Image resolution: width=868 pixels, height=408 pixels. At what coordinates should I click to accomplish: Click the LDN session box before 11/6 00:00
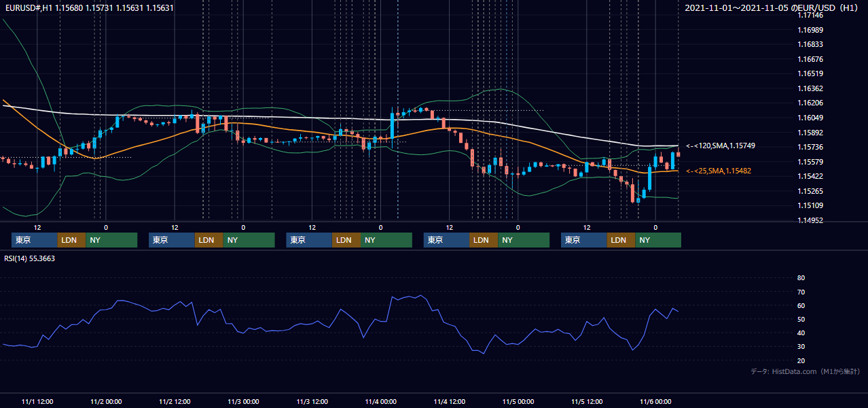(x=621, y=240)
